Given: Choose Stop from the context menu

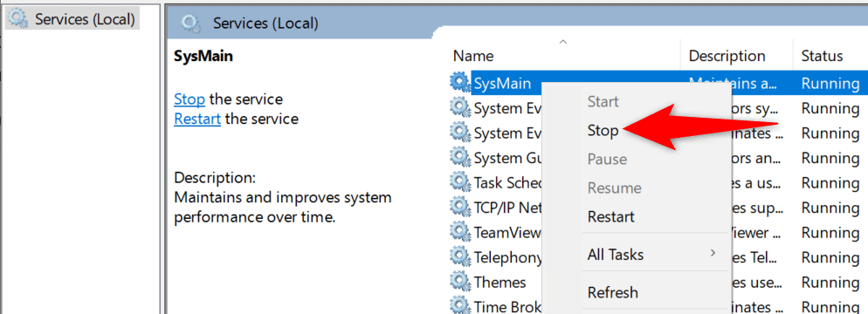Looking at the screenshot, I should click(x=603, y=131).
